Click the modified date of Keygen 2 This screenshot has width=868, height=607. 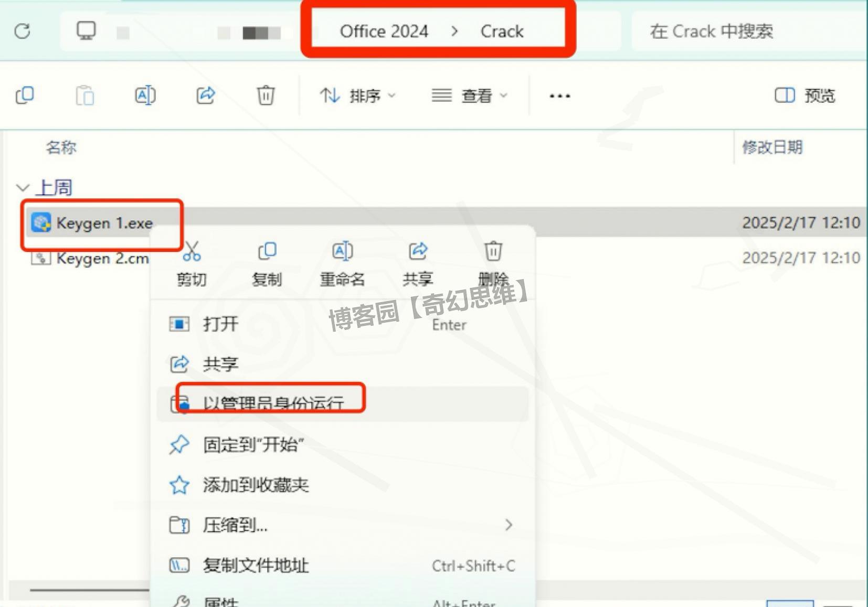(x=801, y=258)
